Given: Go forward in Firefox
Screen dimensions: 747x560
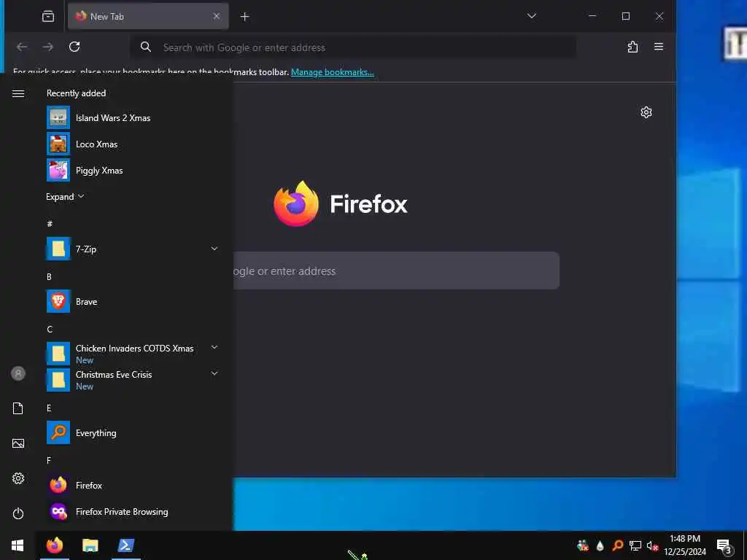Looking at the screenshot, I should pos(48,47).
